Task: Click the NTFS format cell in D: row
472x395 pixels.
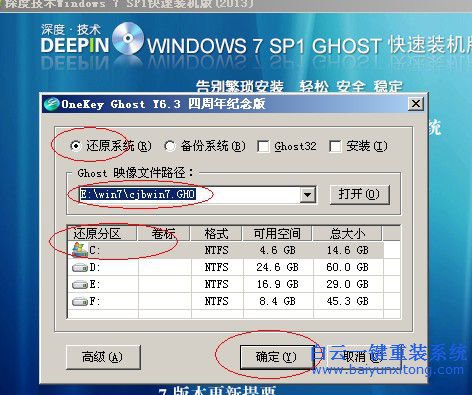Action: tap(216, 267)
